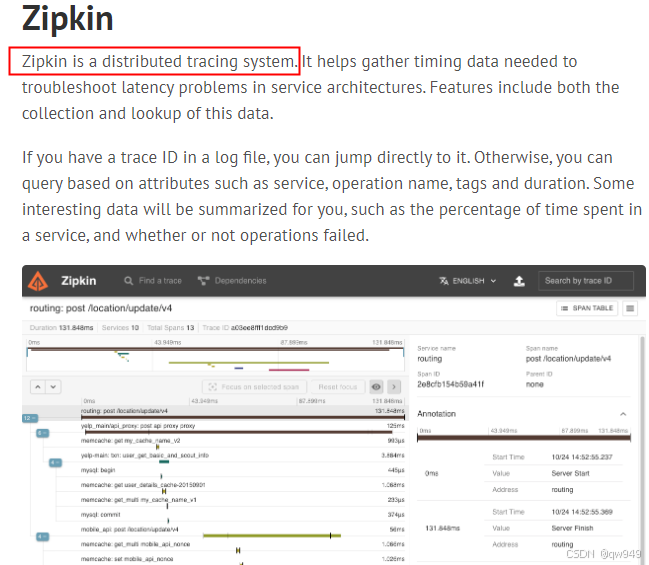The width and height of the screenshot is (649, 565).
Task: Click the large Zipkin page heading
Action: pos(67,19)
